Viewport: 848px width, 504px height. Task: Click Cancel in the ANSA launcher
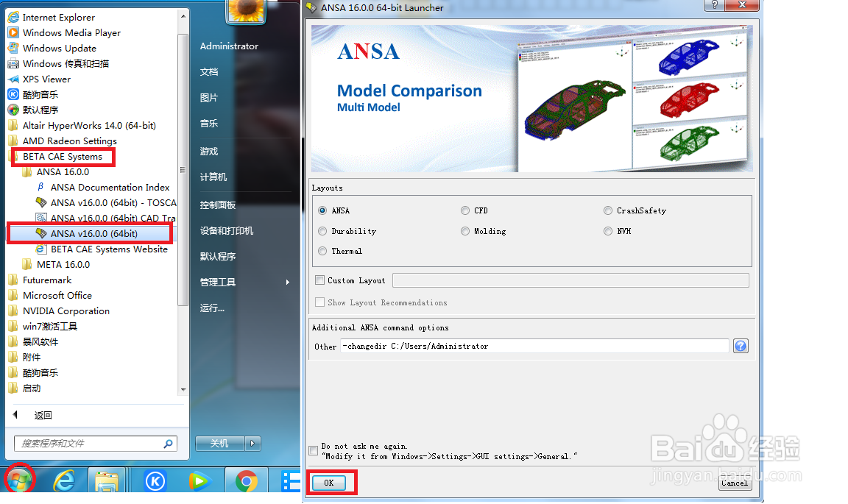coord(735,483)
